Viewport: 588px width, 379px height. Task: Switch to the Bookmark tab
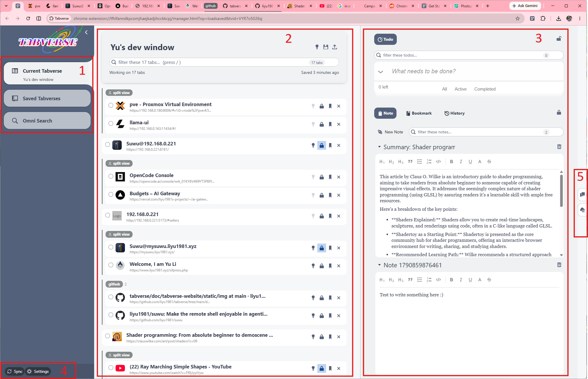click(419, 113)
